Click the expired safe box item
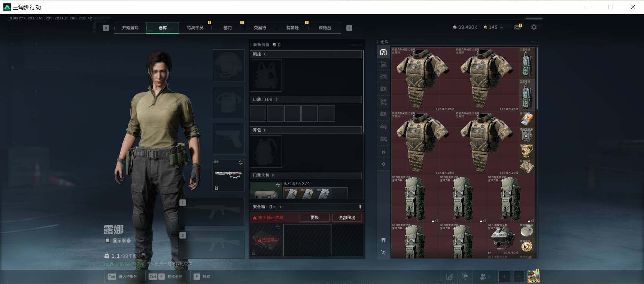Screen dimensions: 644x284 [266, 240]
